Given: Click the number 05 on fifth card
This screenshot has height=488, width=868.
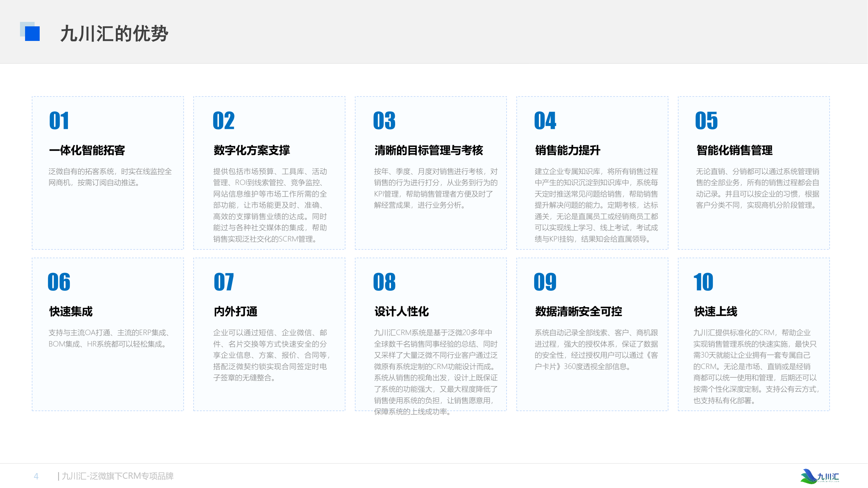Looking at the screenshot, I should point(706,121).
